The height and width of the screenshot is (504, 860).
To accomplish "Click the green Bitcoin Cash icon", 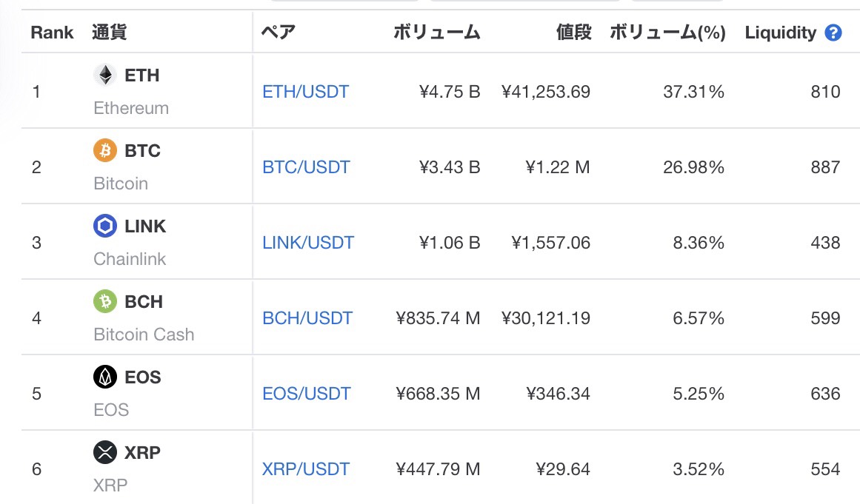I will pos(104,301).
